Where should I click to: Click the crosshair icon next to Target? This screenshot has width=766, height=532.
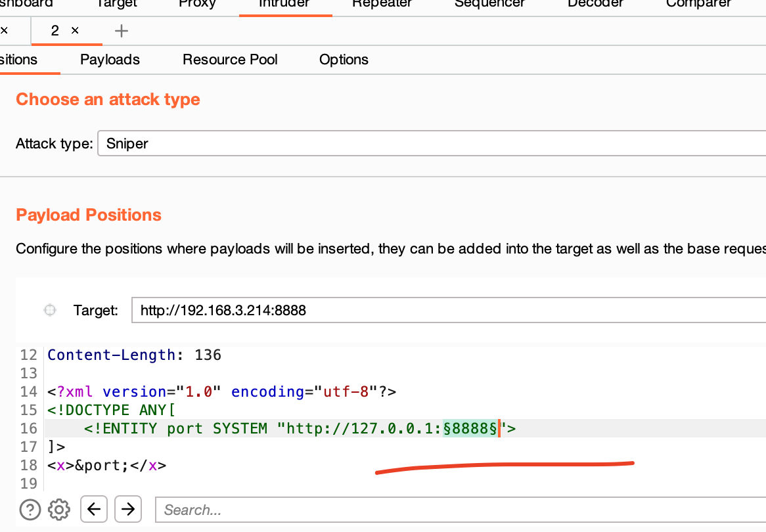tap(49, 310)
